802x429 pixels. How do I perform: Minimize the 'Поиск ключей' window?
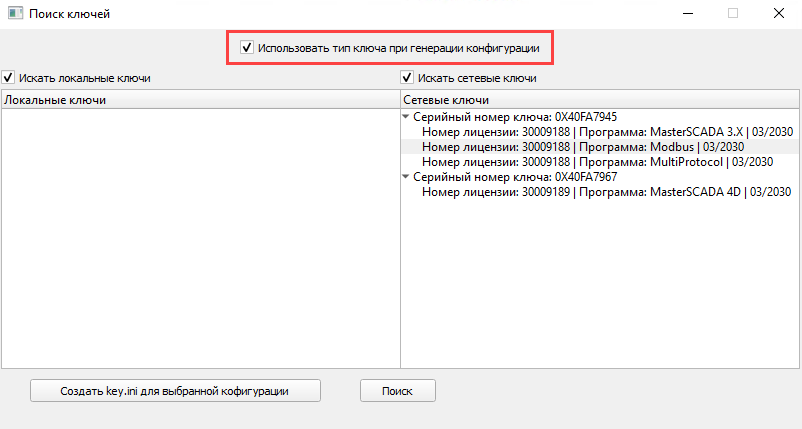pos(688,14)
